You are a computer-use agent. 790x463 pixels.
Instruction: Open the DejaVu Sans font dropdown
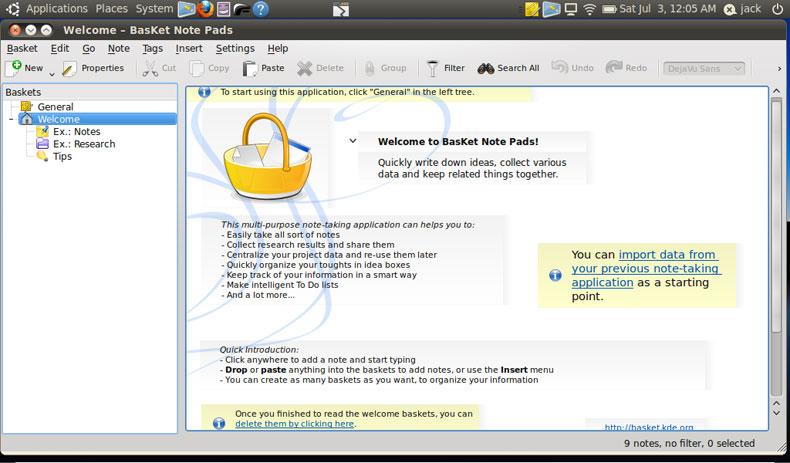point(704,69)
